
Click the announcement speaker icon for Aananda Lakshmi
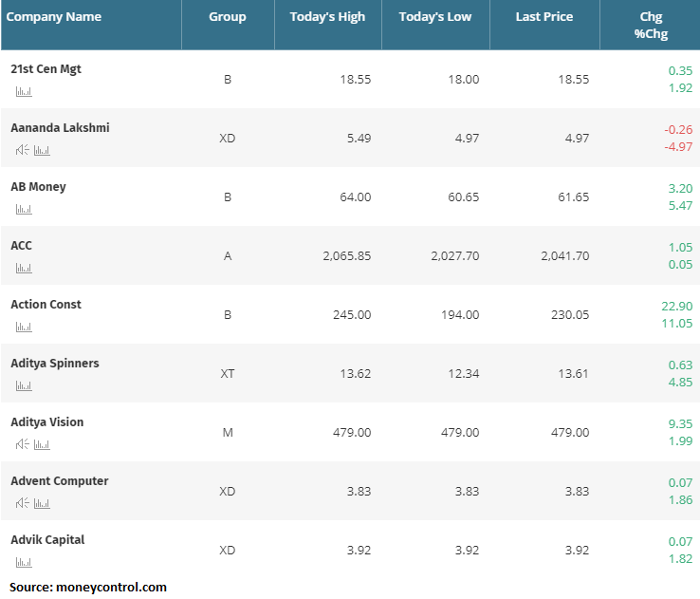22,150
